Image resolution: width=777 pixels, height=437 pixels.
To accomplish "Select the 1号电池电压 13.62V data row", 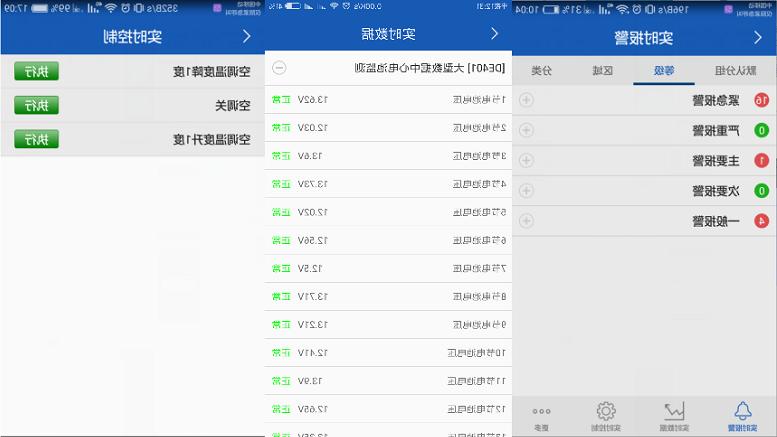I will click(390, 100).
